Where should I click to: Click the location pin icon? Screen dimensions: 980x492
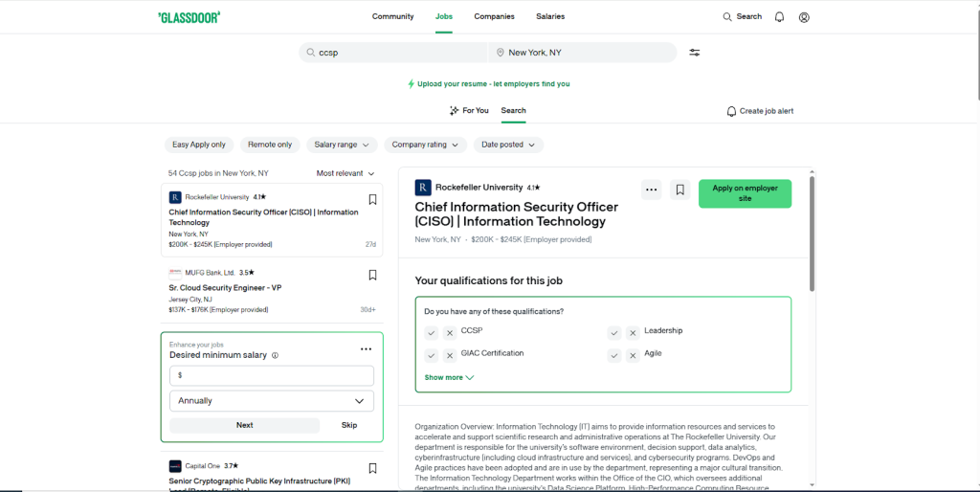500,53
